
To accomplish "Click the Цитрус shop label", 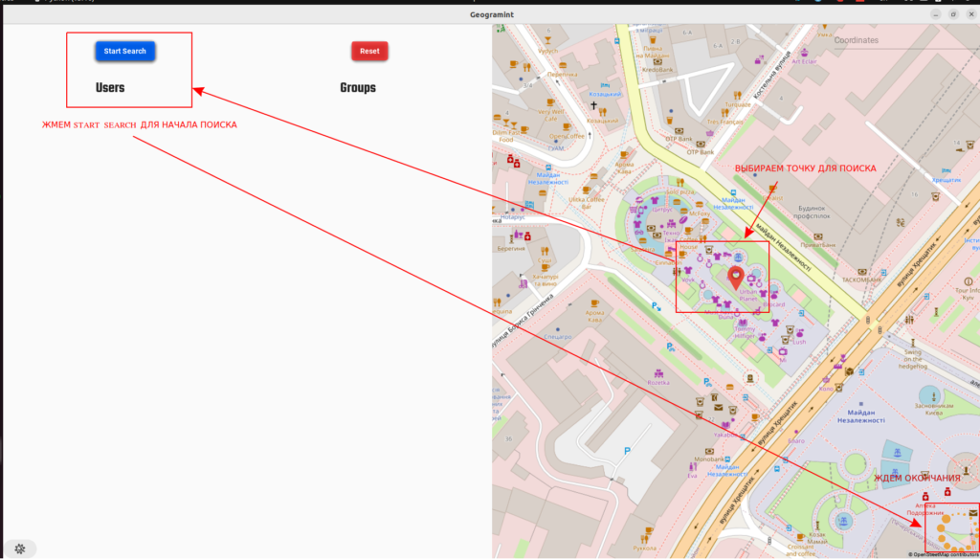I will (x=662, y=210).
